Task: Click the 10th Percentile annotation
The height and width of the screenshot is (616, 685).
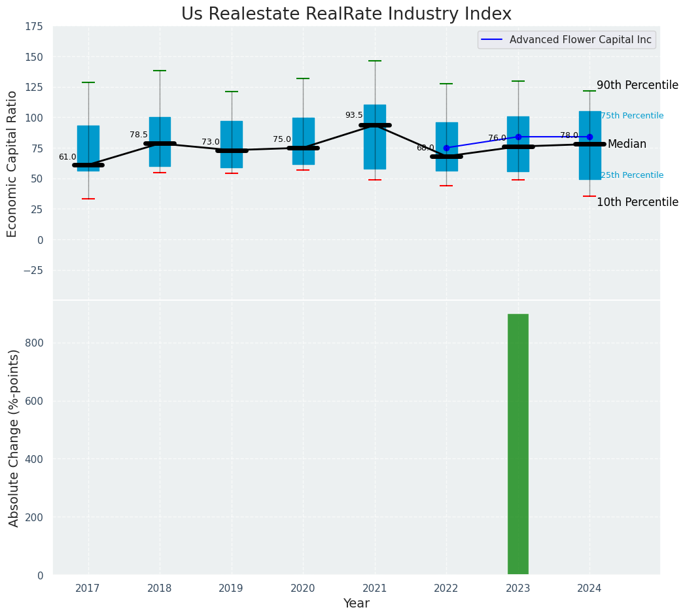Action: [637, 203]
